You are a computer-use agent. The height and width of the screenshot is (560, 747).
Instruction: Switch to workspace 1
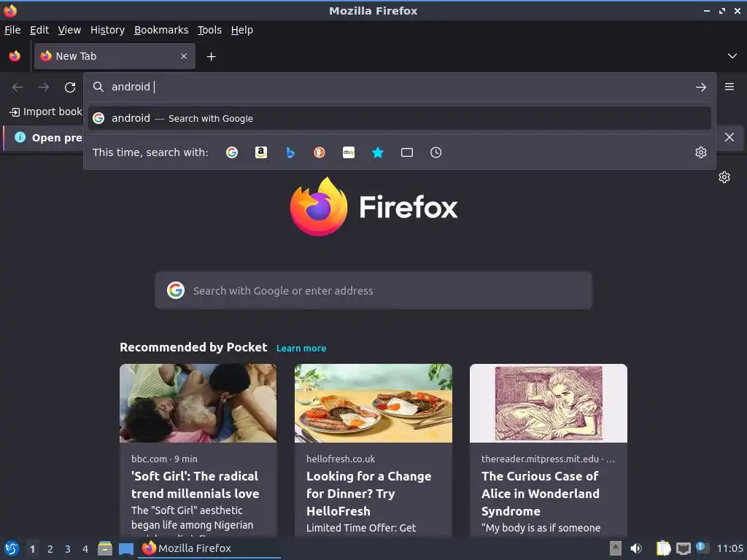coord(32,549)
